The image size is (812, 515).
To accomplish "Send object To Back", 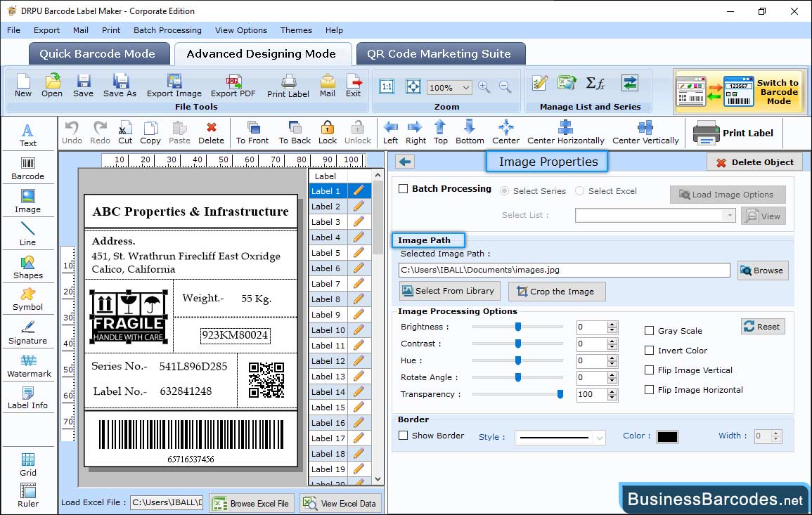I will [x=295, y=133].
